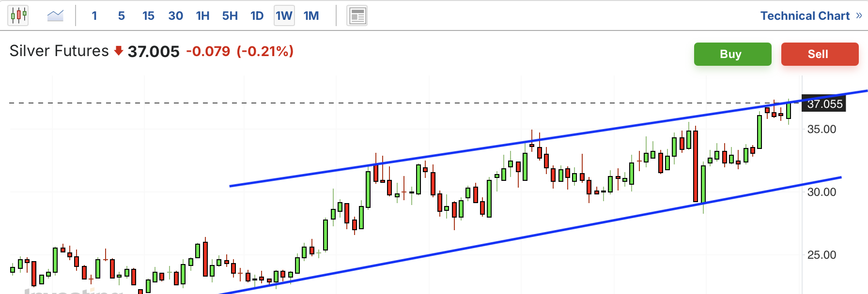Screen dimensions: 868x294
Task: Select the 1 minute timeframe
Action: pos(94,16)
